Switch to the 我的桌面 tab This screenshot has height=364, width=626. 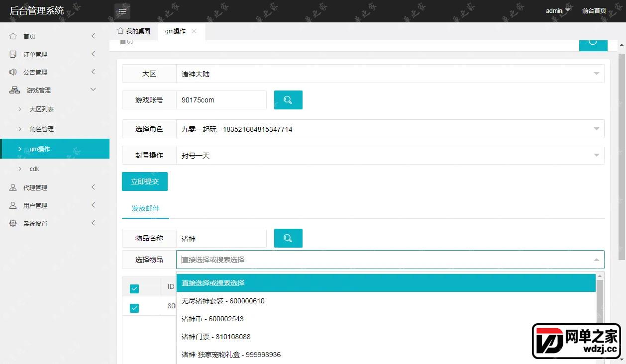(x=133, y=31)
